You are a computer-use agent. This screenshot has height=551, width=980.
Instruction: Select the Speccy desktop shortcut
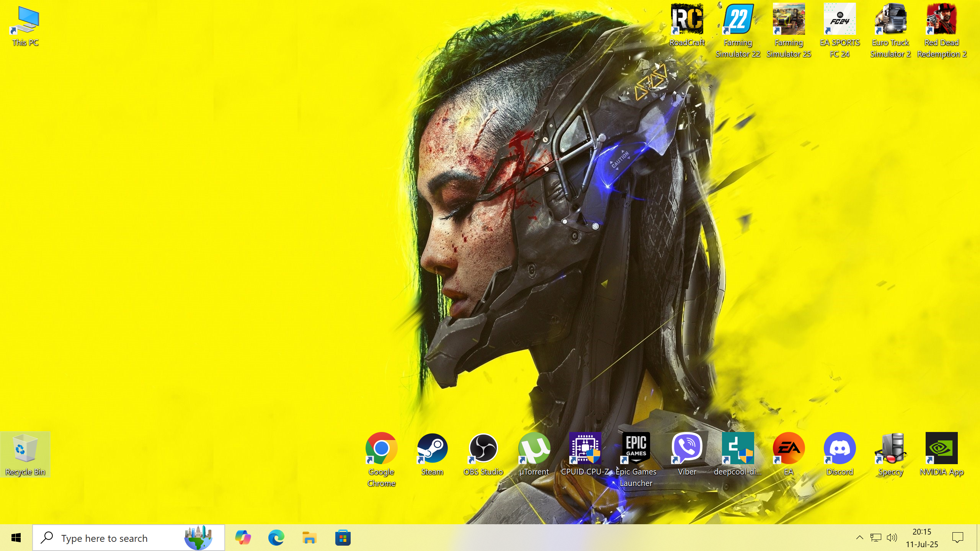coord(890,454)
